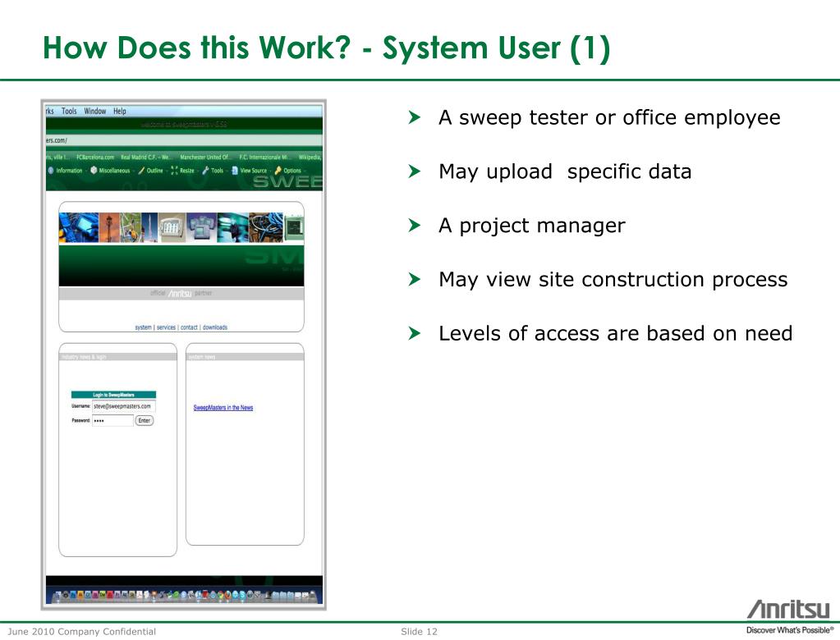The height and width of the screenshot is (640, 840).
Task: Click the Resize arrows icon
Action: [174, 171]
